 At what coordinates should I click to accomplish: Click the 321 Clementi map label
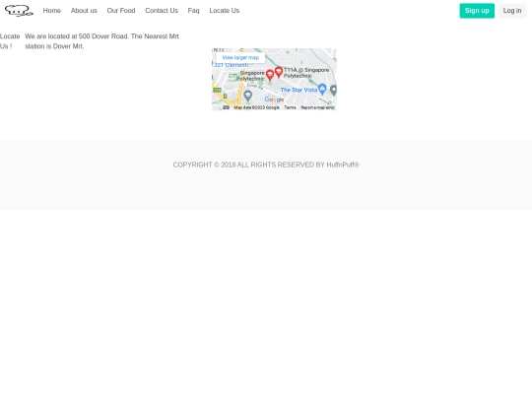pyautogui.click(x=232, y=65)
